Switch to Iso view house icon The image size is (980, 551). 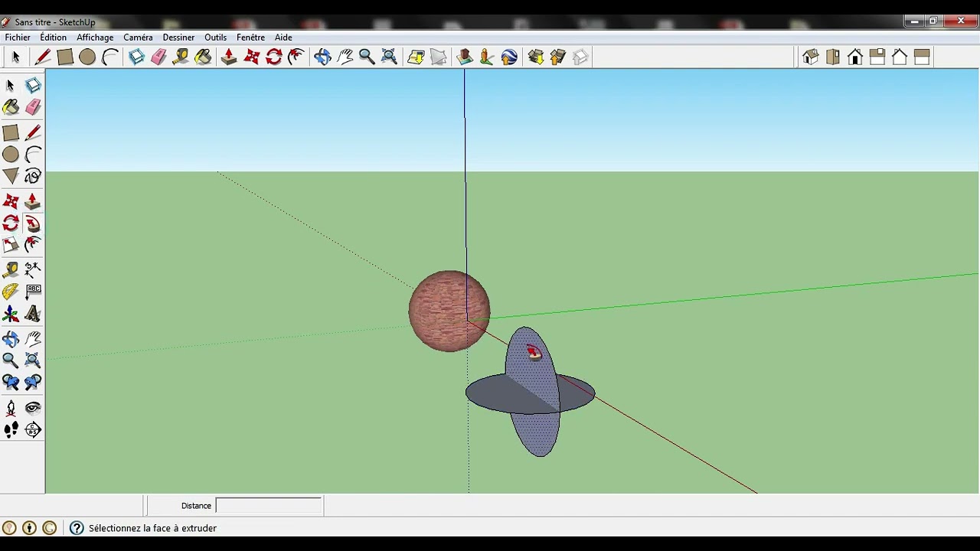click(811, 57)
